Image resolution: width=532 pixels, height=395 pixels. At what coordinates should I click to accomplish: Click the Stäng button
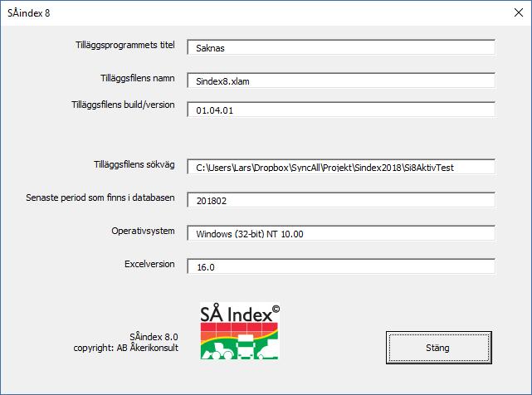pyautogui.click(x=439, y=348)
